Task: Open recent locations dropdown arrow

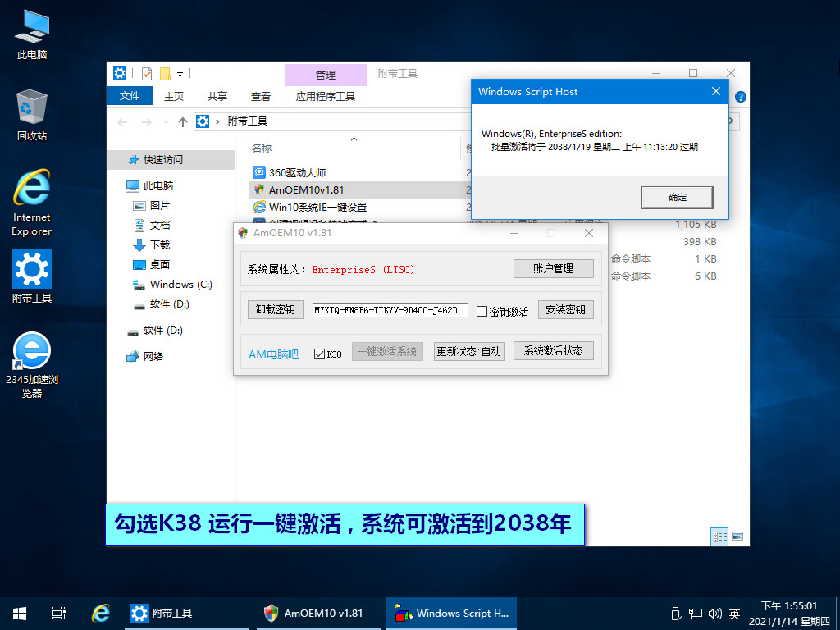Action: coord(166,122)
